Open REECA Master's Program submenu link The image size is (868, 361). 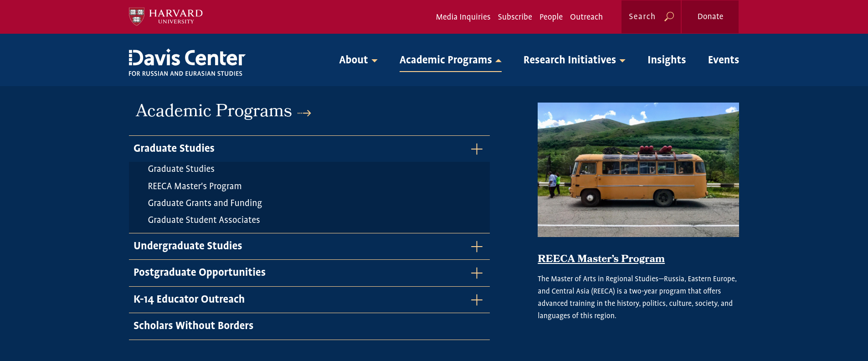click(x=195, y=186)
